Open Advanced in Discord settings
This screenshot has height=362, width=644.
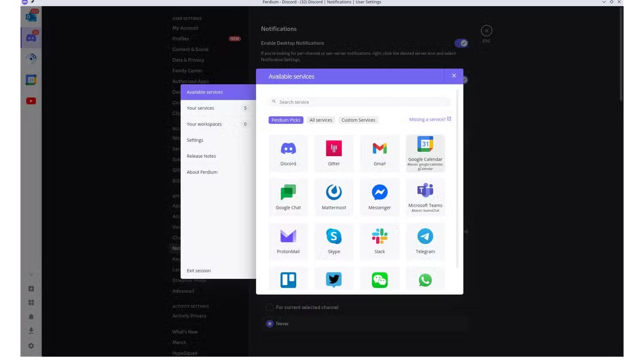183,291
